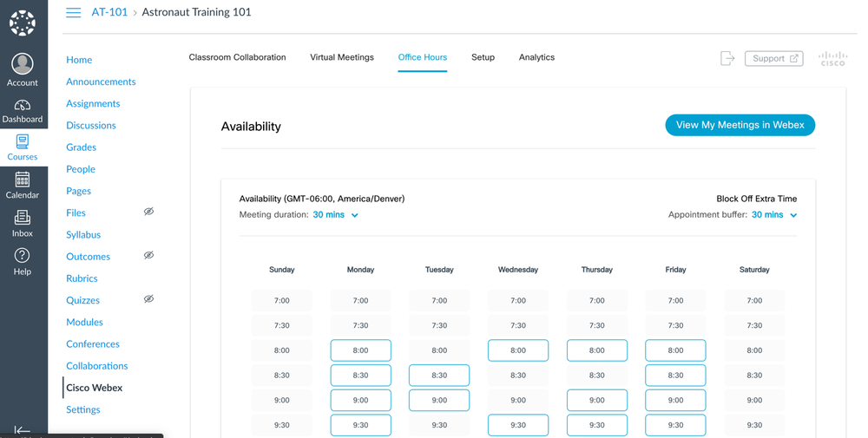Collapse the global navigation arrow
868x438 pixels.
coord(23,430)
